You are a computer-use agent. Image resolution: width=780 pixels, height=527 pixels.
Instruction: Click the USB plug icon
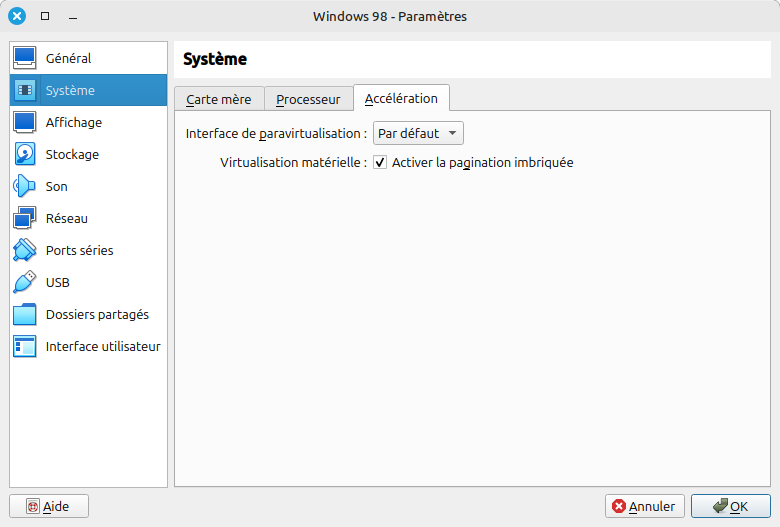click(24, 282)
